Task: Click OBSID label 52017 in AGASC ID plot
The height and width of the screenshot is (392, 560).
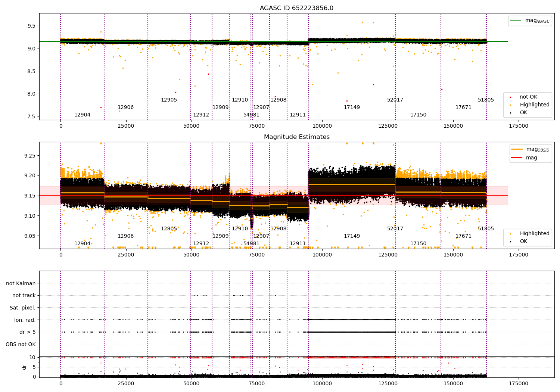Action: pyautogui.click(x=395, y=100)
